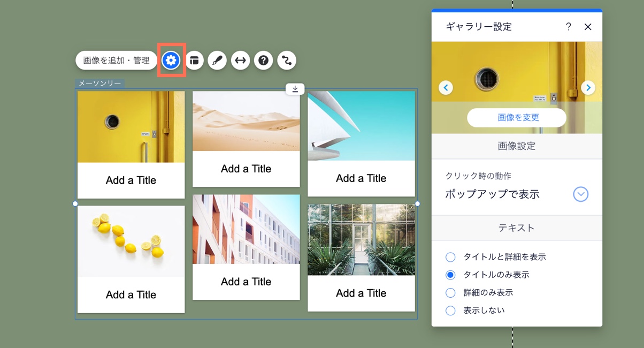Select 詳細のみ表示 radio option

tap(450, 293)
